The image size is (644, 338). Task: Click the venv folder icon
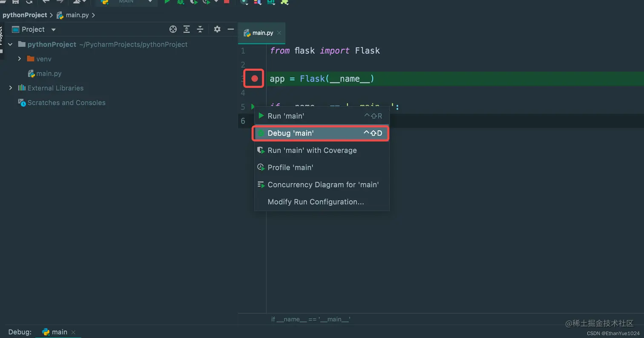[x=31, y=59]
